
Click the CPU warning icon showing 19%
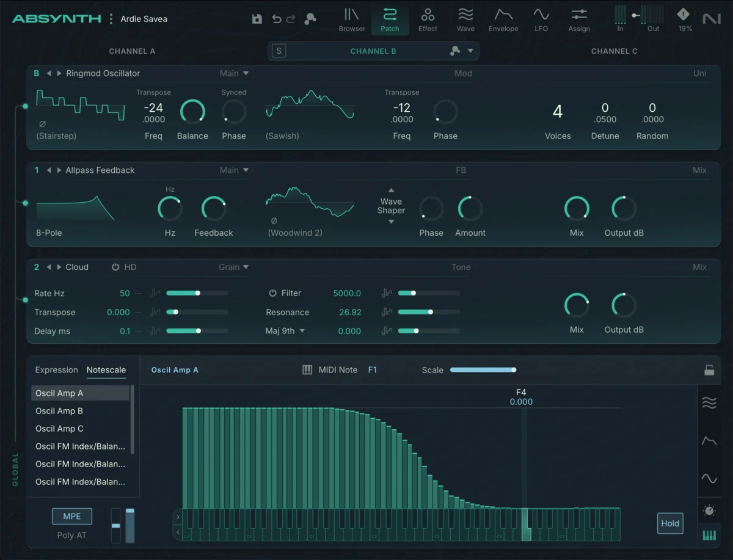(x=684, y=14)
